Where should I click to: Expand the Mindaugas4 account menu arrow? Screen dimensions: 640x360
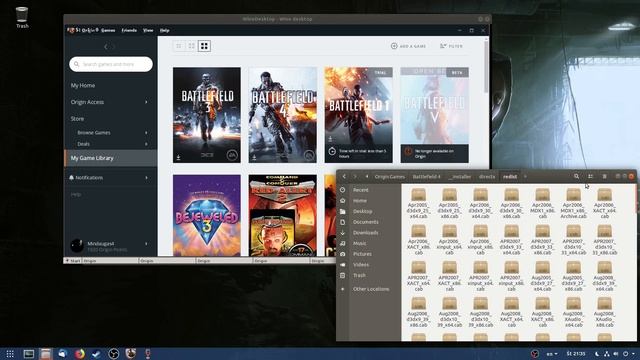[x=146, y=244]
